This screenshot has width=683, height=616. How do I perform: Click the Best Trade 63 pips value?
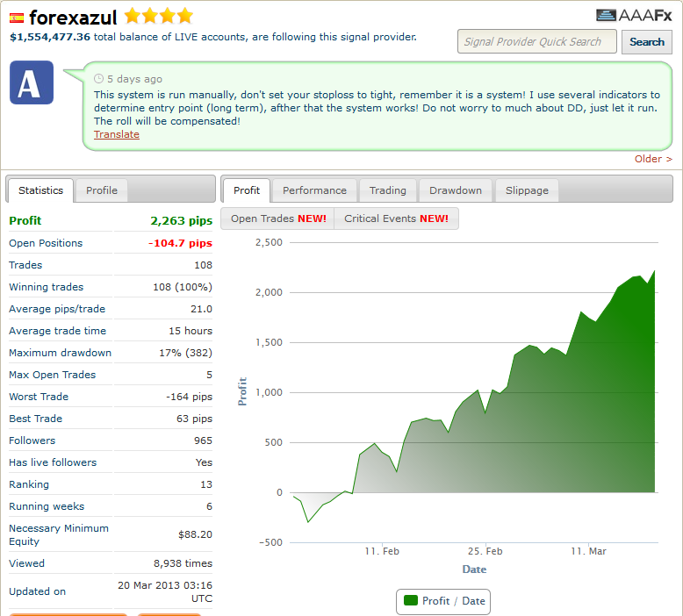coord(194,419)
